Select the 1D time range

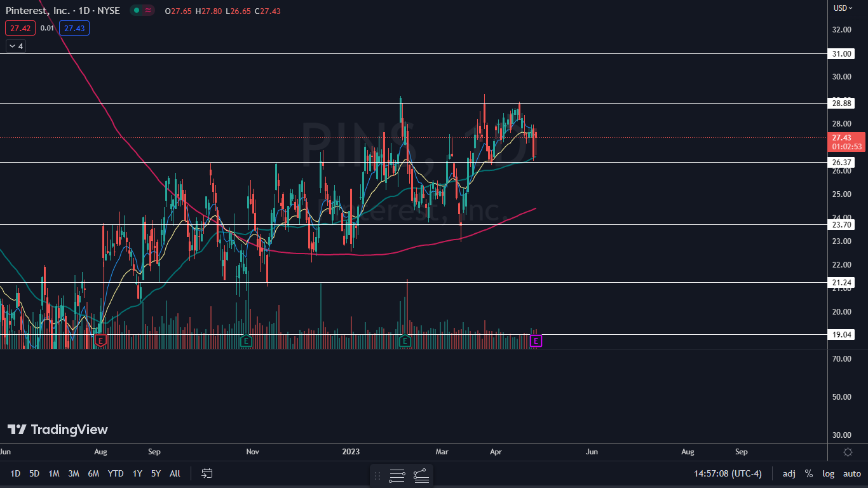pyautogui.click(x=15, y=473)
